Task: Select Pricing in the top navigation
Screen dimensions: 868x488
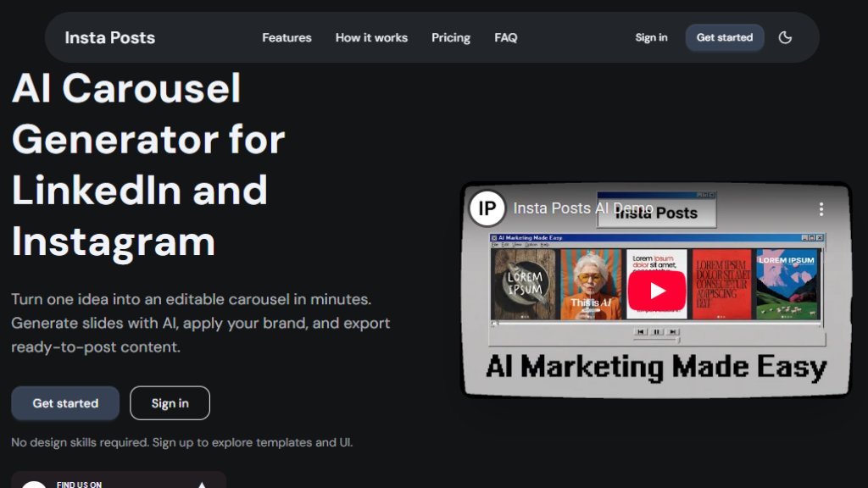Action: click(451, 37)
